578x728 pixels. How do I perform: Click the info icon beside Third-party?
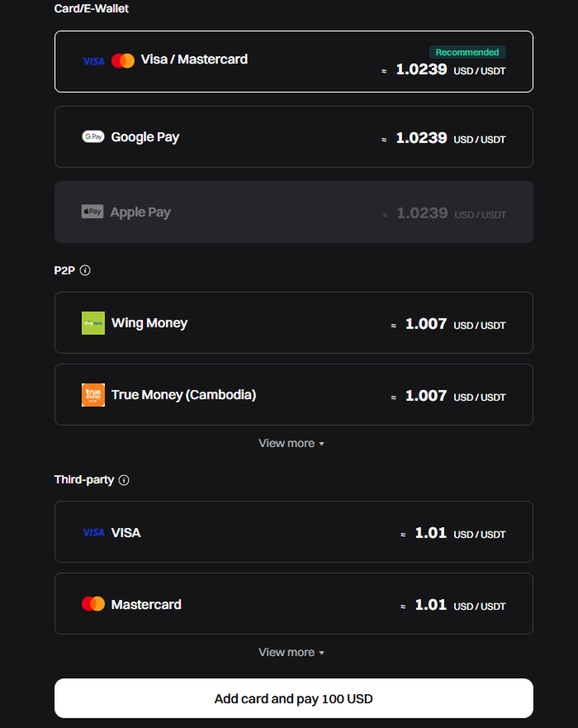(x=124, y=480)
